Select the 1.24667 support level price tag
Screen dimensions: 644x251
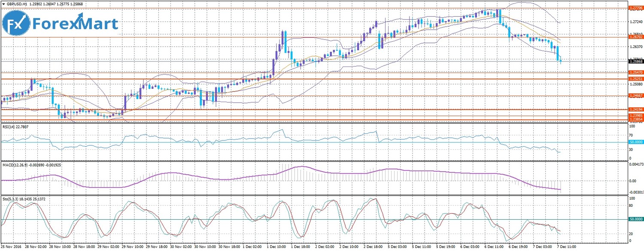(635, 95)
